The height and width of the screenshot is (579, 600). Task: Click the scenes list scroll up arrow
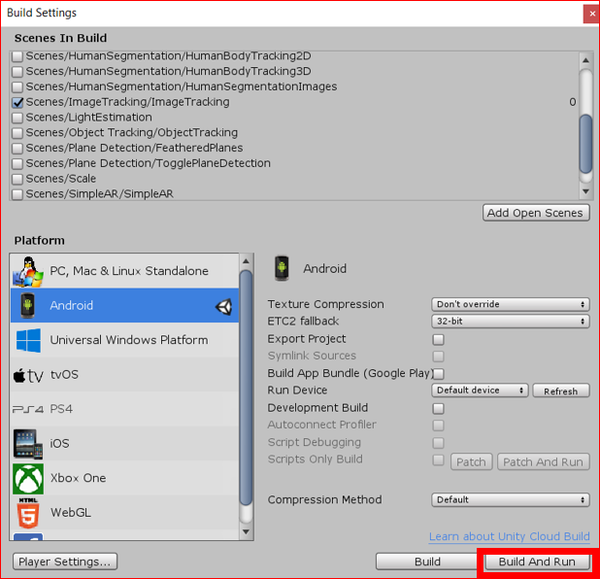(x=586, y=60)
